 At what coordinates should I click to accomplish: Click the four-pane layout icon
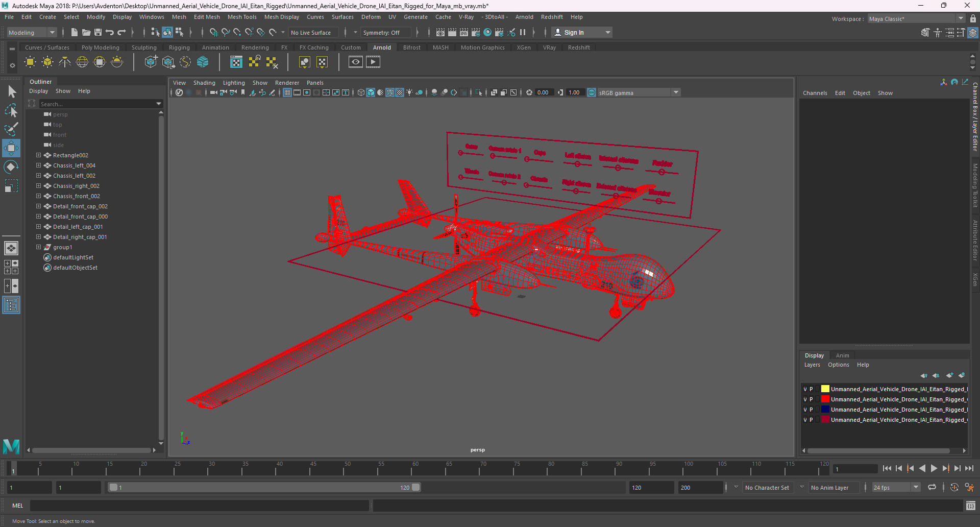(11, 267)
